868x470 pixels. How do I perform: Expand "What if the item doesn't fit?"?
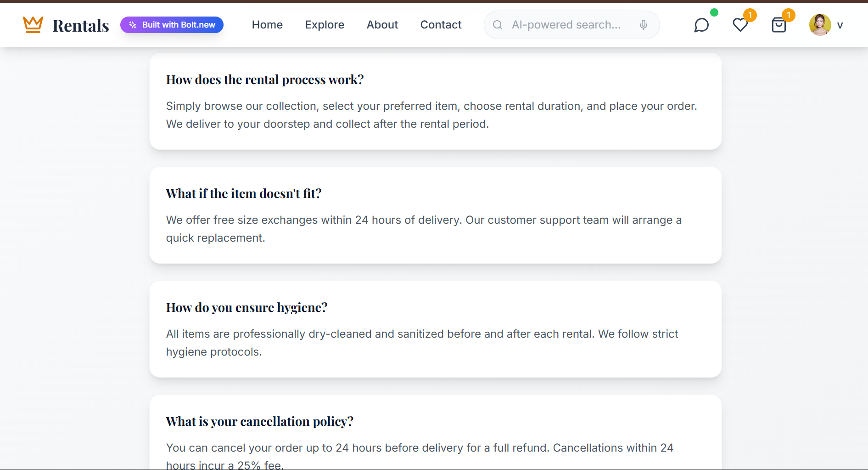(x=244, y=194)
